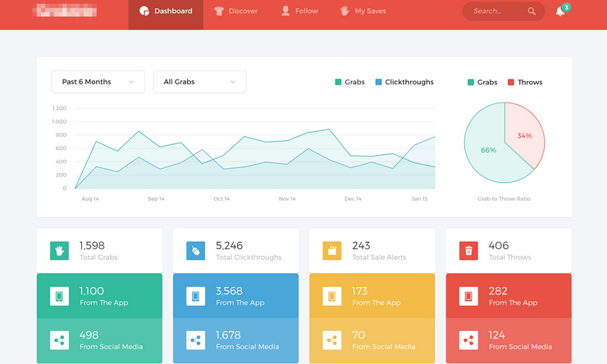
Task: Click phone icon beside 282 From The App
Action: (468, 296)
